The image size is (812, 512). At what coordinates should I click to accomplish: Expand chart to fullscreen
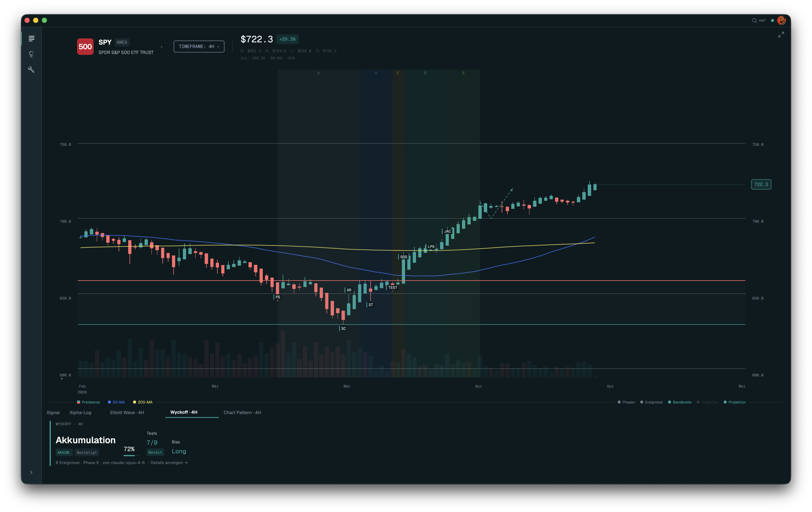781,35
